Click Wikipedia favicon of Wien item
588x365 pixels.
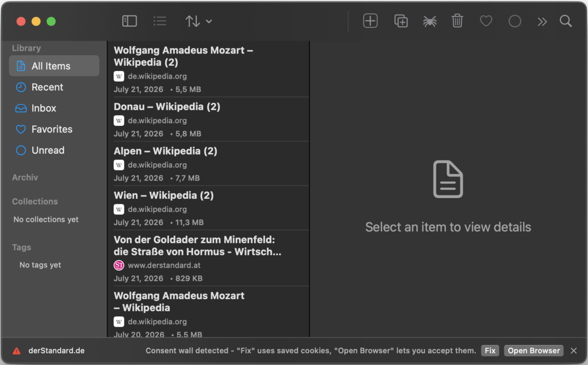pyautogui.click(x=119, y=209)
